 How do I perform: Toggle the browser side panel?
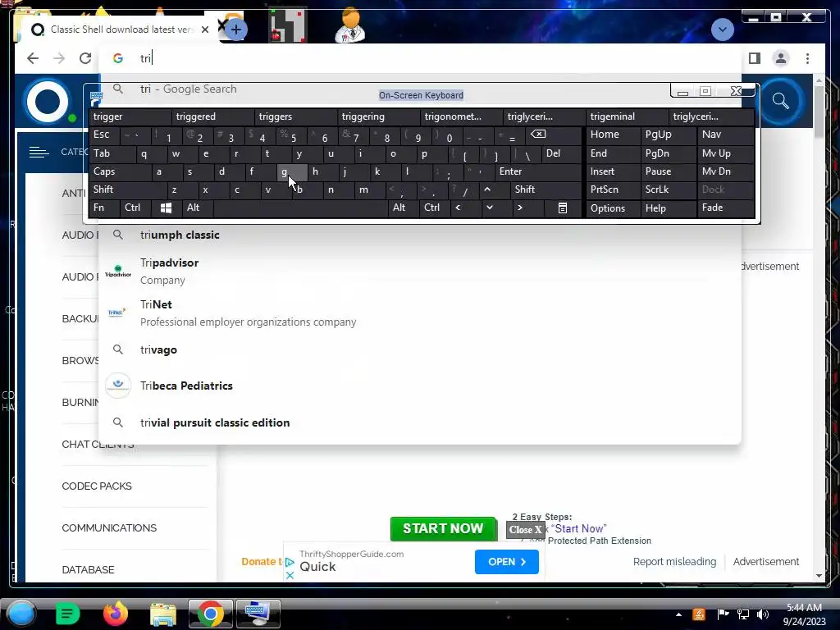[x=755, y=58]
